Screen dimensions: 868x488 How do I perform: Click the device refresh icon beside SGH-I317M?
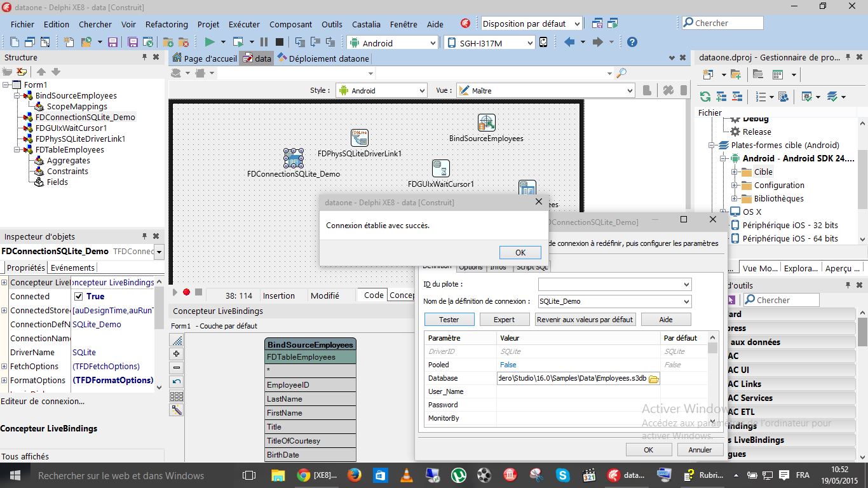[543, 42]
